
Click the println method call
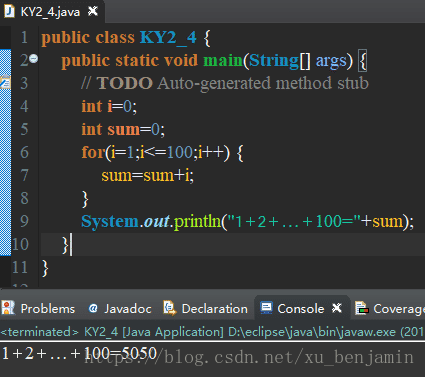(198, 221)
